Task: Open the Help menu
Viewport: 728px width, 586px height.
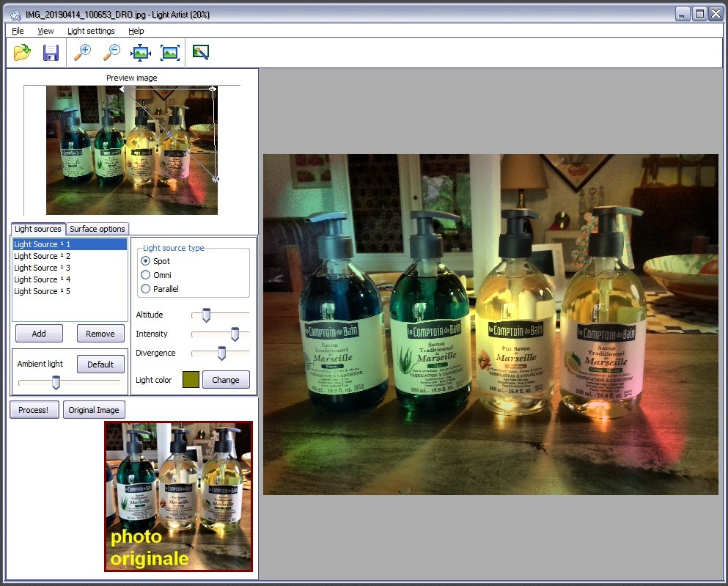Action: [x=136, y=31]
